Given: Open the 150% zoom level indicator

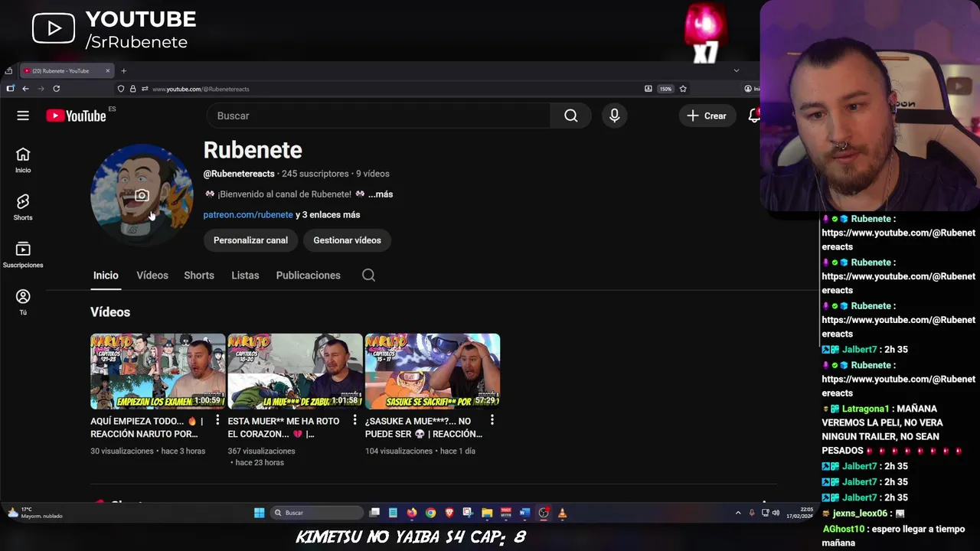Looking at the screenshot, I should pos(665,89).
